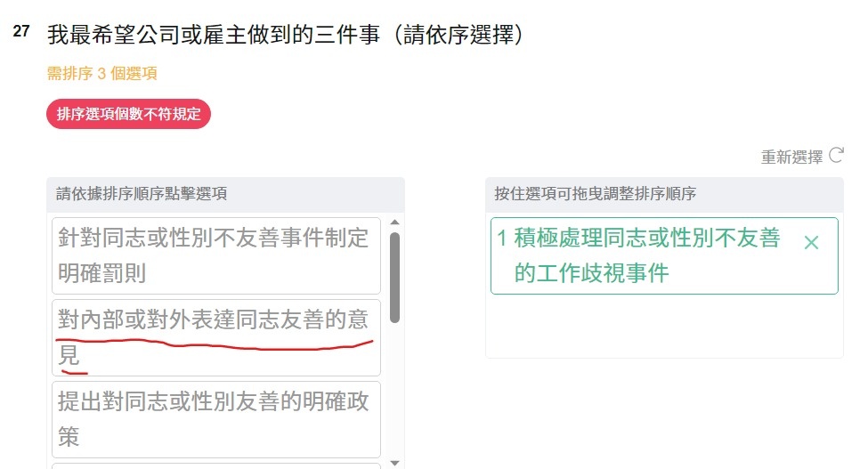Click the list's scroll up arrow

click(394, 222)
